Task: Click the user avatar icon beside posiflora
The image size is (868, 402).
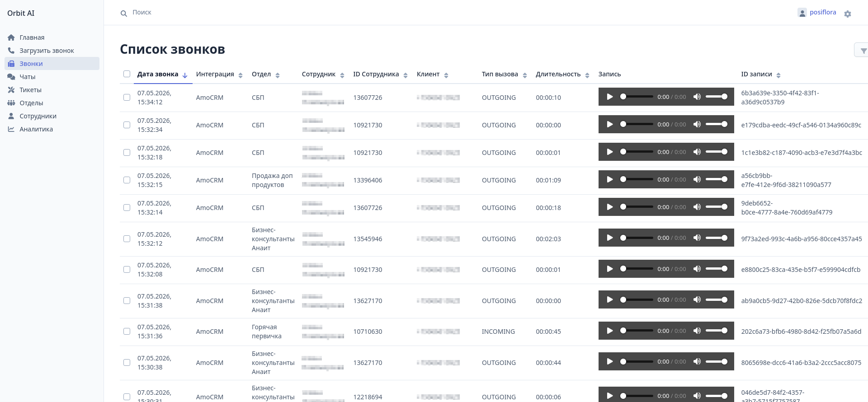Action: click(802, 13)
